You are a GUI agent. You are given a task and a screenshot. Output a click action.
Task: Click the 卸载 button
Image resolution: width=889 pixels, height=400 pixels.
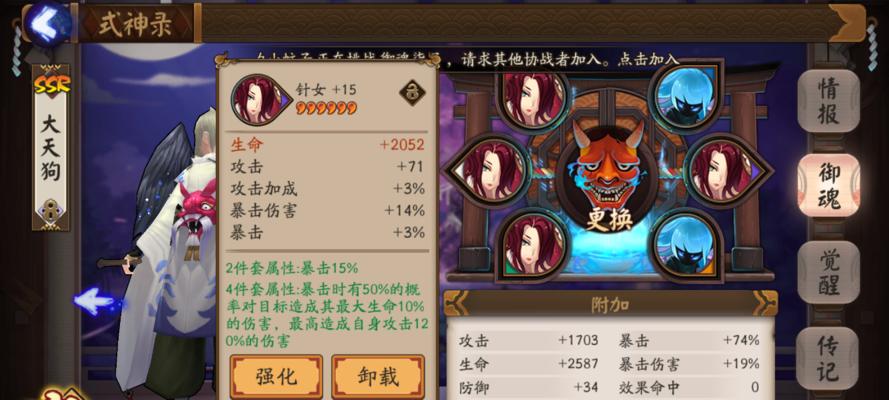(x=378, y=376)
